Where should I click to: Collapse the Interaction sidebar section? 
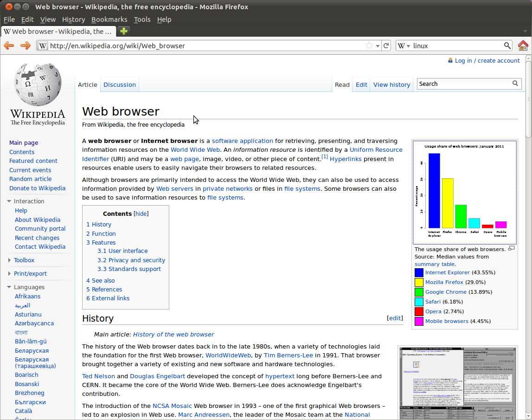[9, 201]
